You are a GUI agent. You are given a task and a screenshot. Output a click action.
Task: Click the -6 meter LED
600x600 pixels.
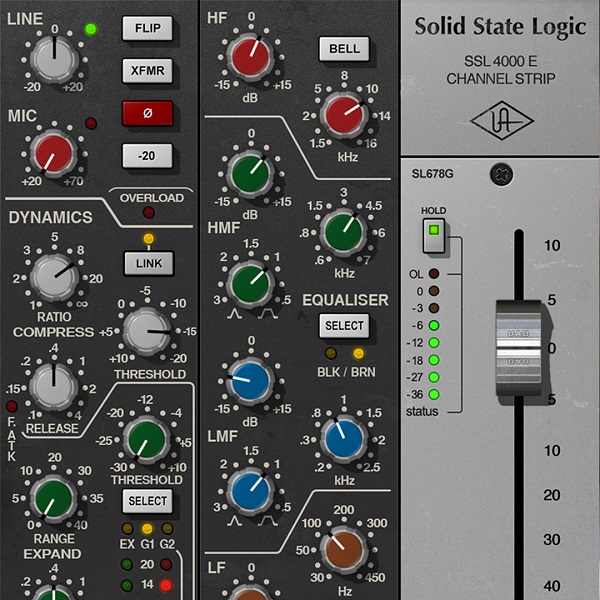tap(434, 326)
